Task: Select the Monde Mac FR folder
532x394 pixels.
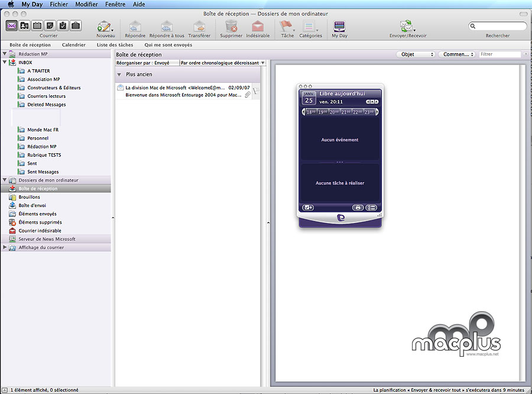Action: click(43, 130)
